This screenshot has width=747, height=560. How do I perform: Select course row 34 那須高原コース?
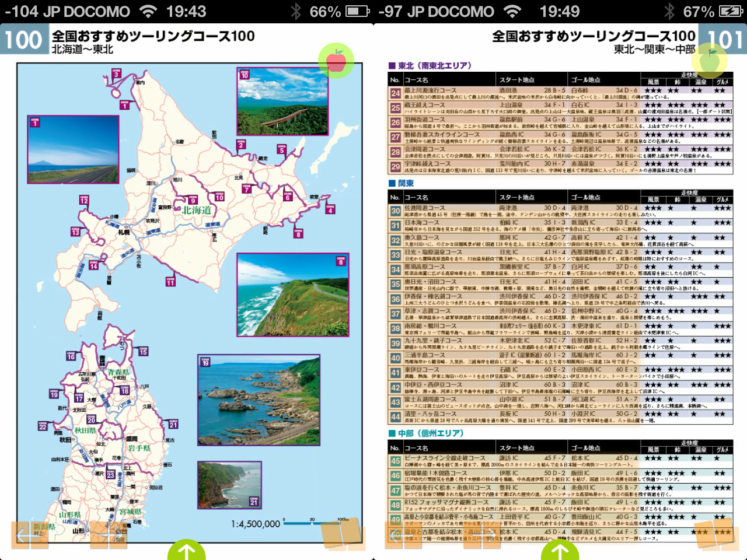(560, 270)
